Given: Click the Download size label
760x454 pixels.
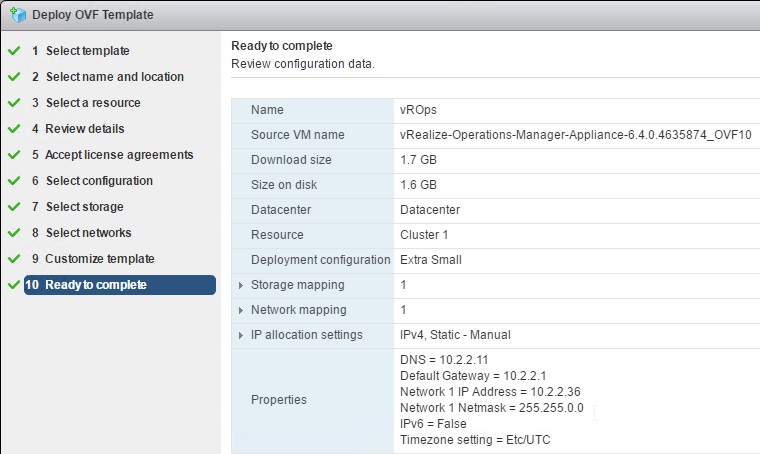Looking at the screenshot, I should tap(291, 160).
